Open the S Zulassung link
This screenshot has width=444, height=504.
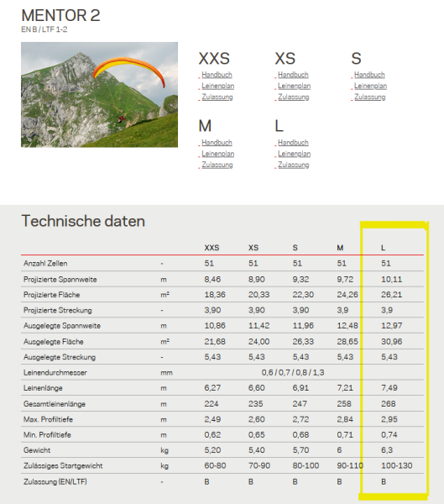click(370, 97)
